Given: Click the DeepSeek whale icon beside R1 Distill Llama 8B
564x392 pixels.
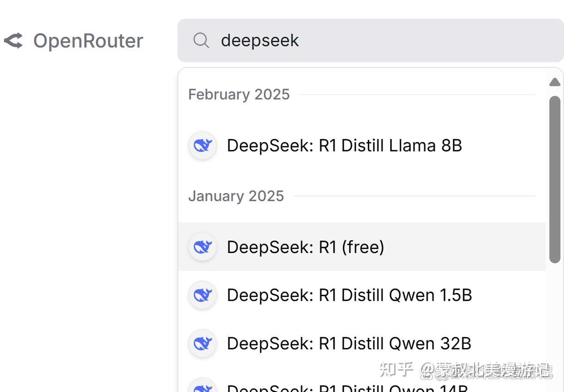Looking at the screenshot, I should coord(203,145).
